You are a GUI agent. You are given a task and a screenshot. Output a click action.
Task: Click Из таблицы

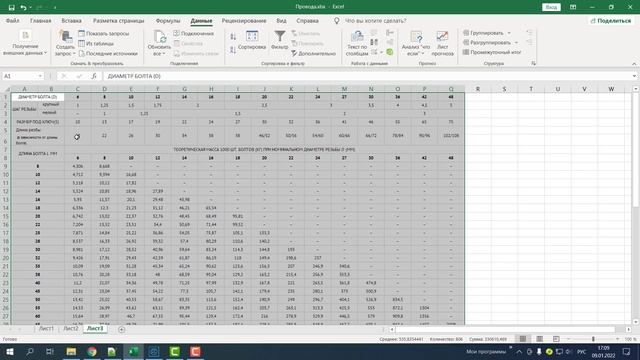pos(96,43)
